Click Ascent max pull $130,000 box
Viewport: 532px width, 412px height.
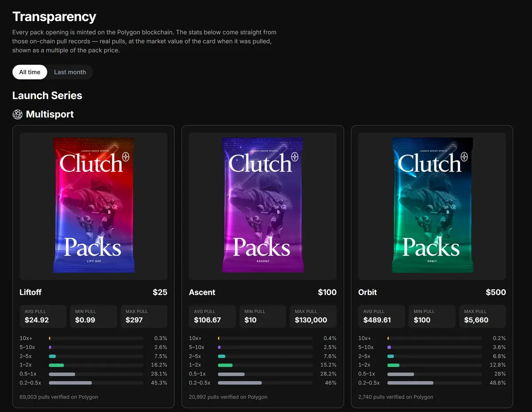tap(313, 316)
